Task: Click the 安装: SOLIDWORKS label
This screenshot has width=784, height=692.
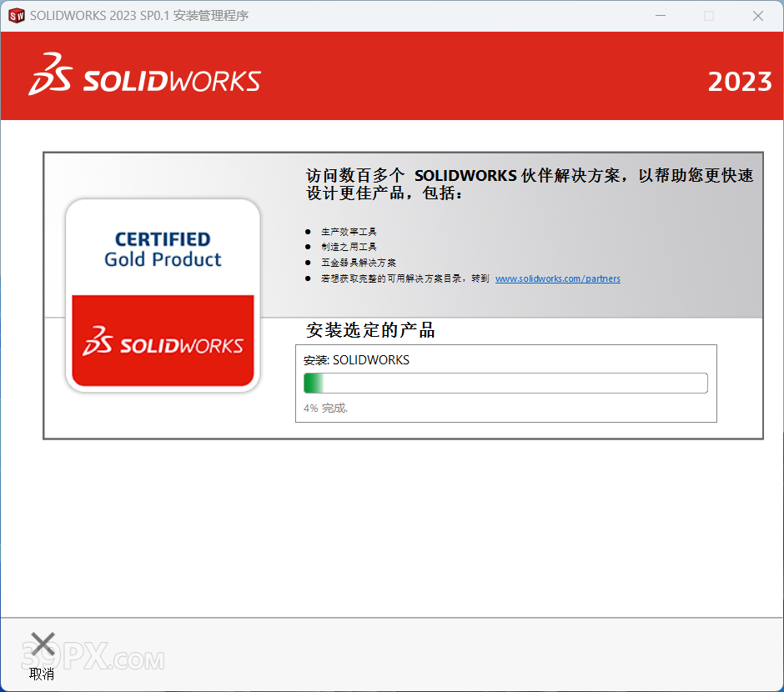Action: [357, 360]
